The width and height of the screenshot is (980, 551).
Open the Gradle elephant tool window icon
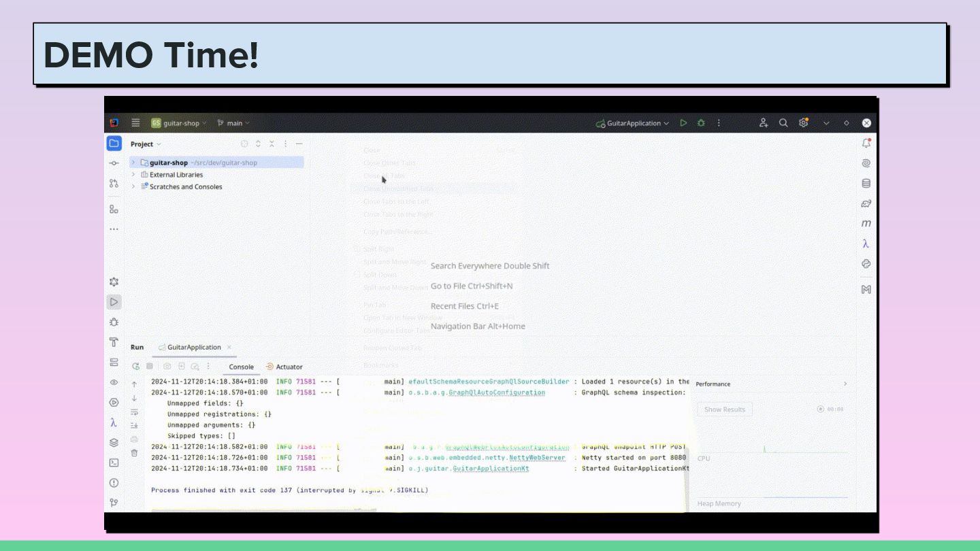866,203
